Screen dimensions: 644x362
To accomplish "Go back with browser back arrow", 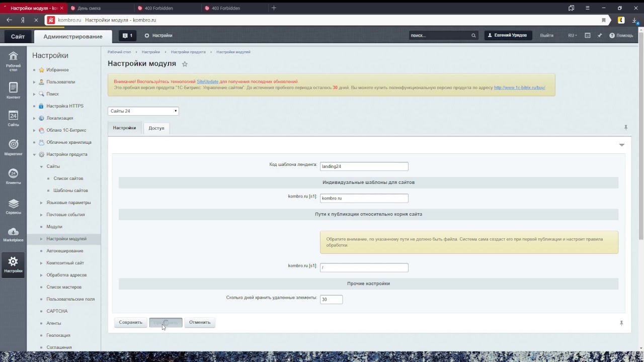I will (10, 20).
